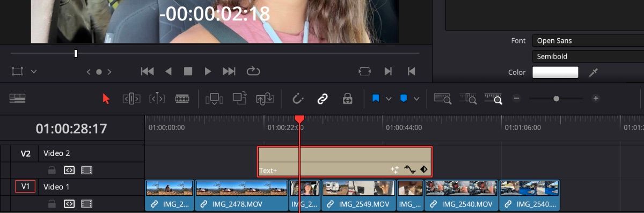Click the zoom out minus button
Screen dimensions: 644x213
[x=516, y=98]
